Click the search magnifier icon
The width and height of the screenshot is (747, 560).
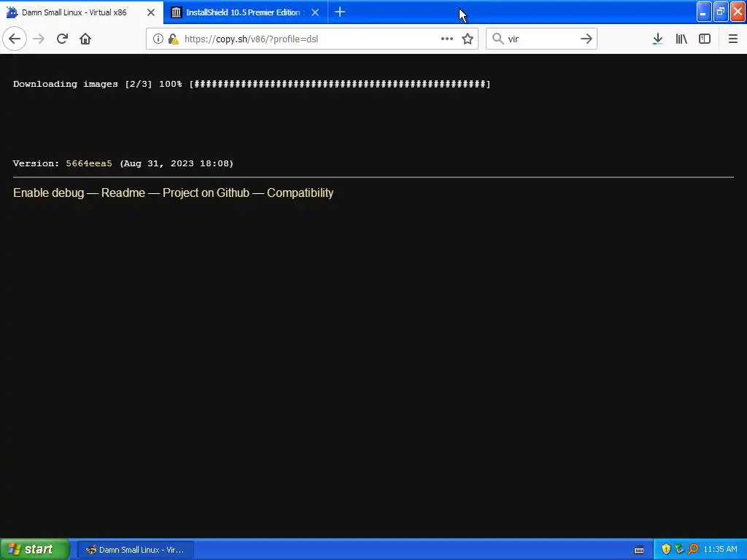click(498, 39)
